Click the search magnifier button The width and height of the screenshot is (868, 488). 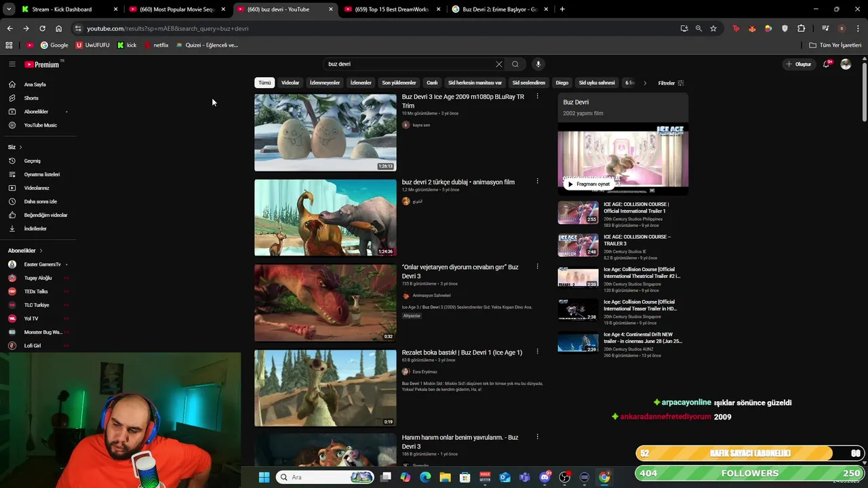tap(515, 64)
